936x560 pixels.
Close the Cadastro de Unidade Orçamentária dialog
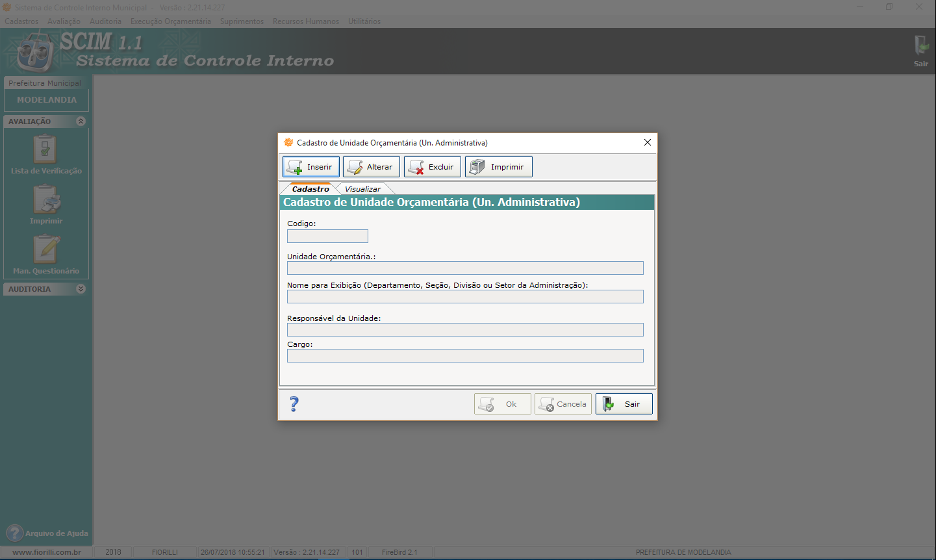(x=647, y=143)
